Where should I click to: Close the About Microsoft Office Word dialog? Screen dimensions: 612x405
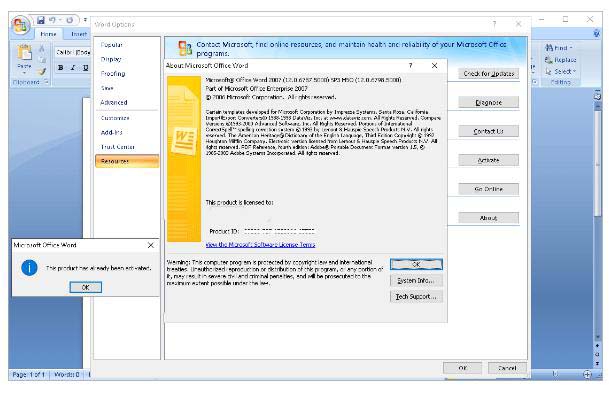pyautogui.click(x=434, y=66)
